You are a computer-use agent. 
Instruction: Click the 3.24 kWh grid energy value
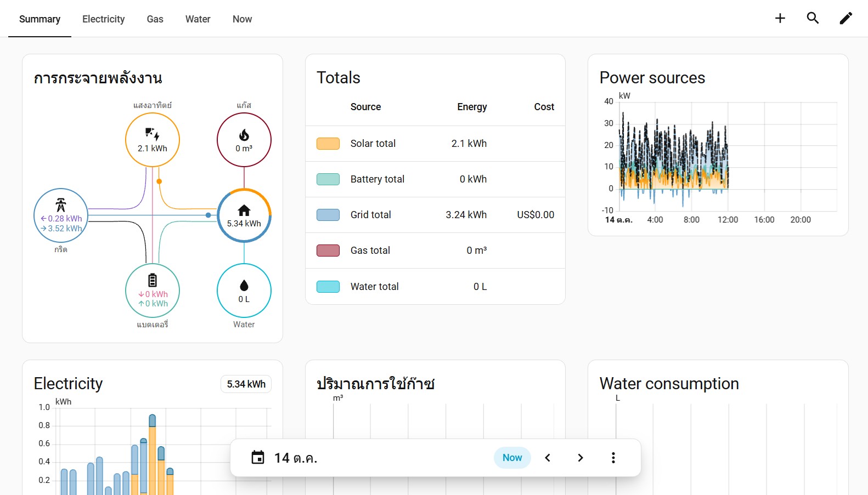click(466, 215)
